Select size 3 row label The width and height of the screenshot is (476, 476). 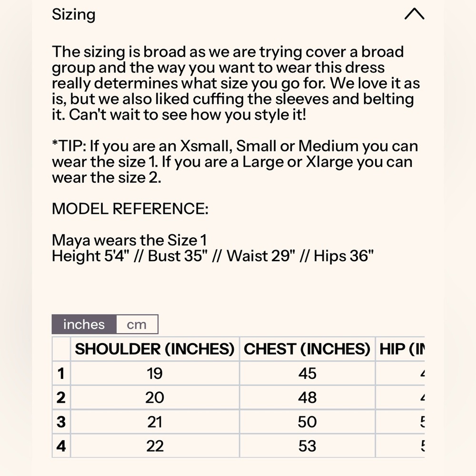click(x=61, y=422)
